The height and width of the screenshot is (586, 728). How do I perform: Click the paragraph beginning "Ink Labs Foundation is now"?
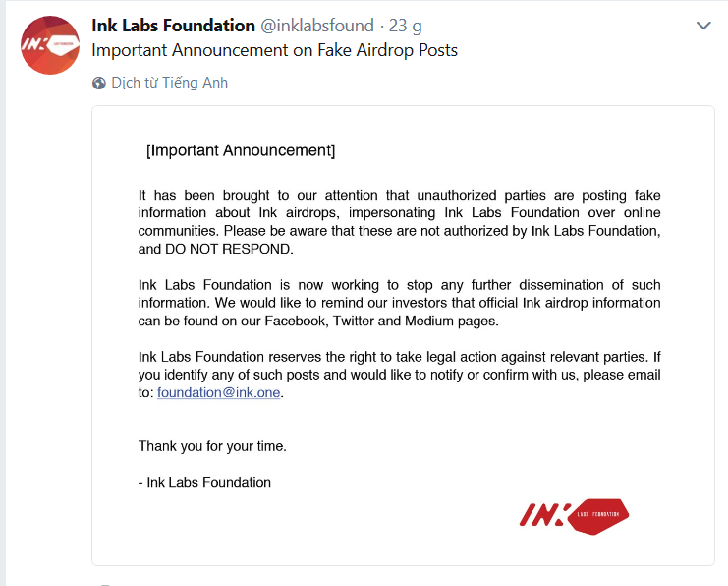pyautogui.click(x=399, y=302)
